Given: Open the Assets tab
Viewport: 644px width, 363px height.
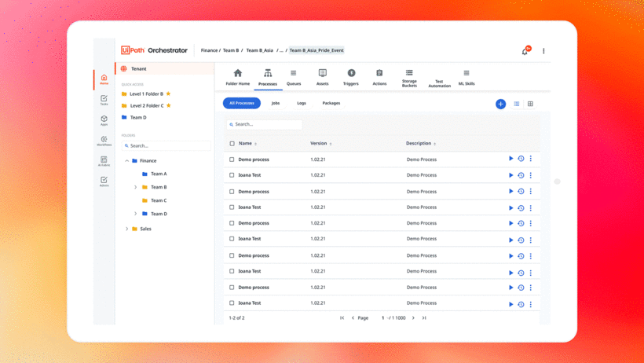Looking at the screenshot, I should click(x=323, y=77).
